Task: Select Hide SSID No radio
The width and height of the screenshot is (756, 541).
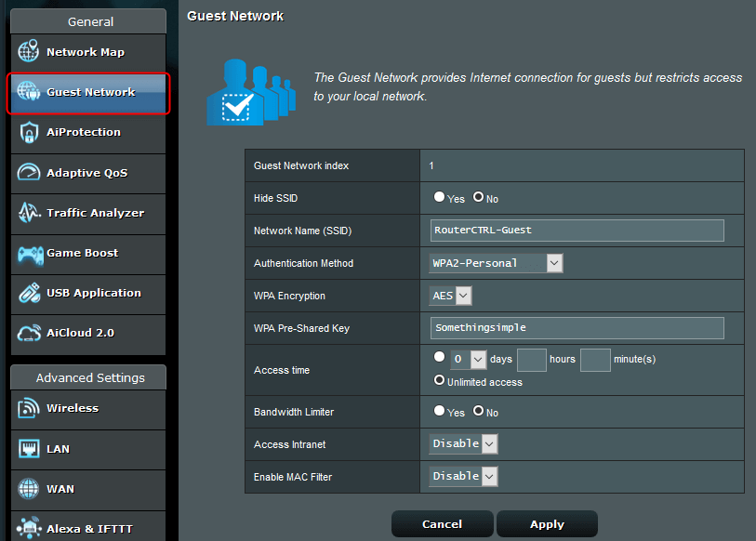Action: [x=478, y=197]
